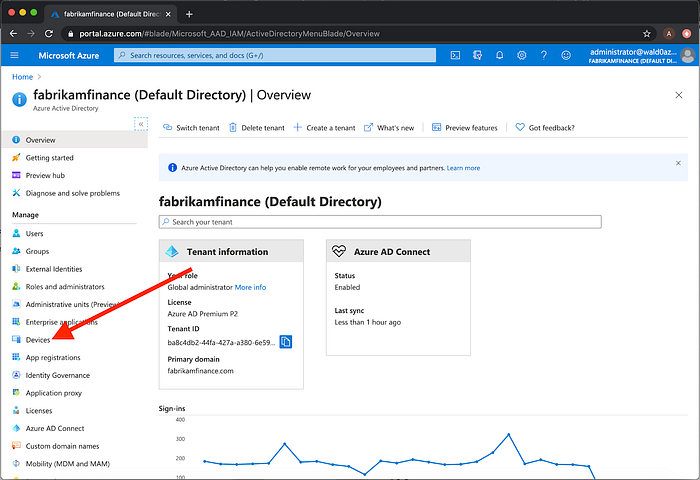Viewport: 700px width, 480px height.
Task: Open portal settings gear
Action: coord(521,55)
